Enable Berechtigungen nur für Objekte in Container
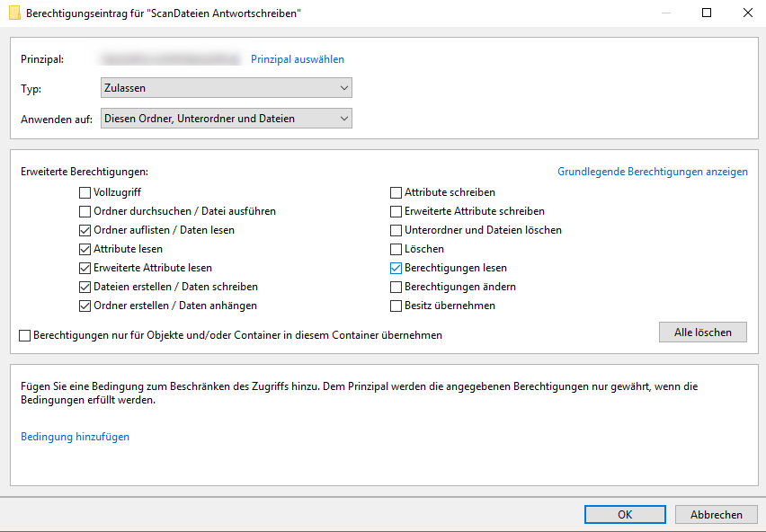Screen dimensions: 766x532 tap(25, 336)
